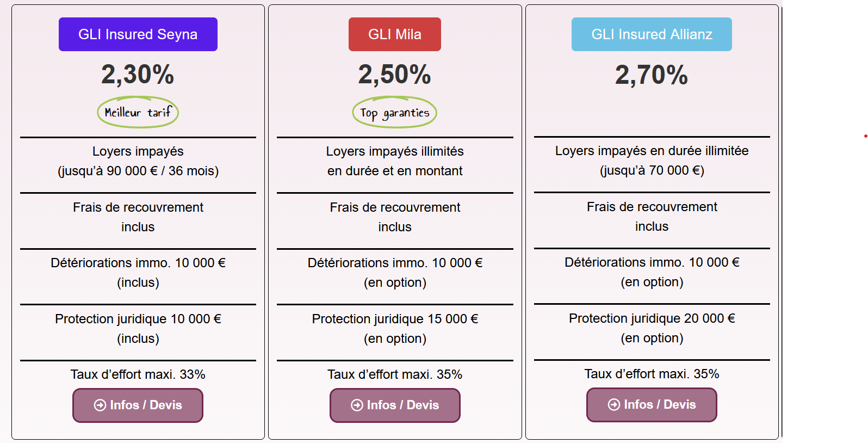Image resolution: width=868 pixels, height=443 pixels.
Task: Open the red GLI Mila button
Action: [395, 34]
